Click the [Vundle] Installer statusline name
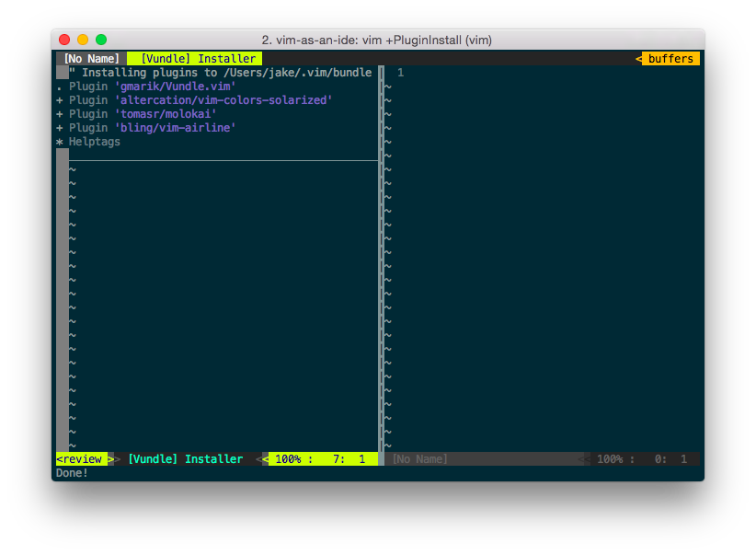This screenshot has width=756, height=555. 185,459
